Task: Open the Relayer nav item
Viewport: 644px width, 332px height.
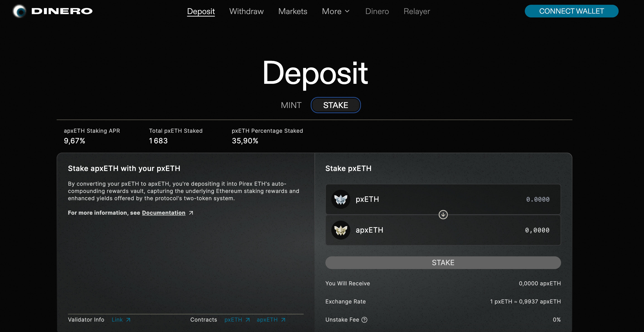Action: 416,11
